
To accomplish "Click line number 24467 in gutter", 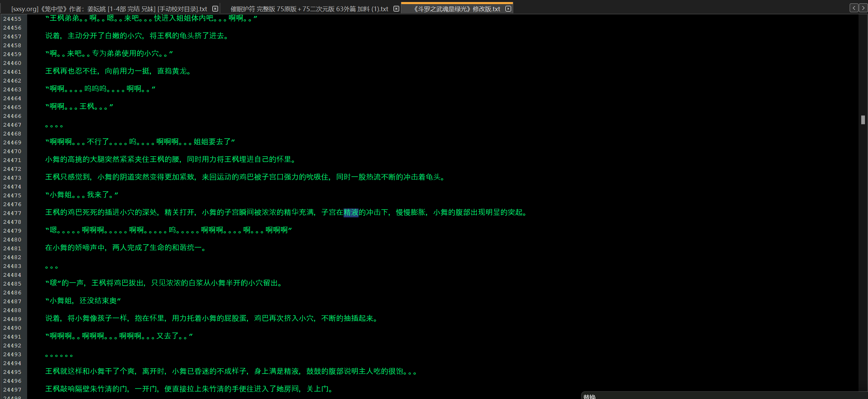I will tap(12, 125).
